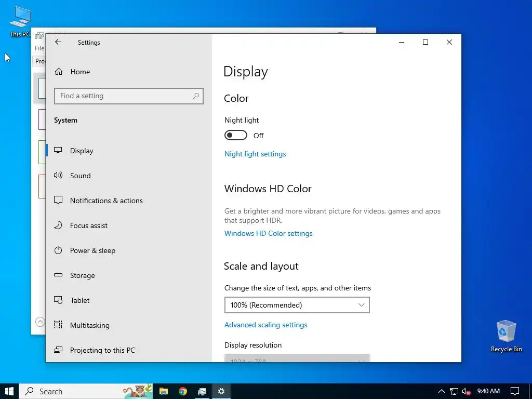Click the taskbar Search box
This screenshot has width=532, height=399.
86,391
